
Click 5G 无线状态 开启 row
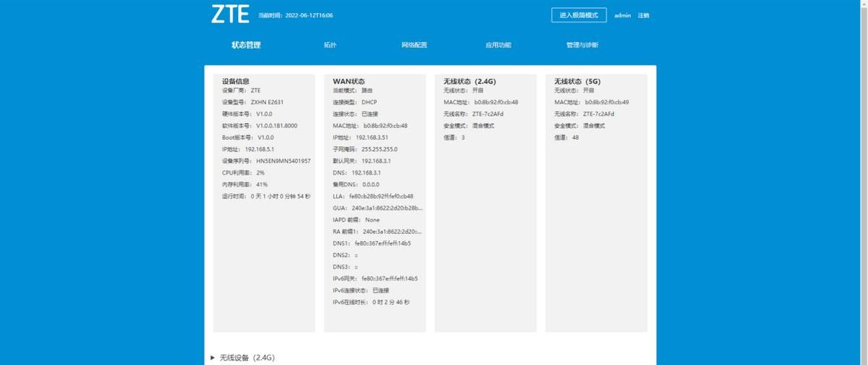(x=574, y=91)
